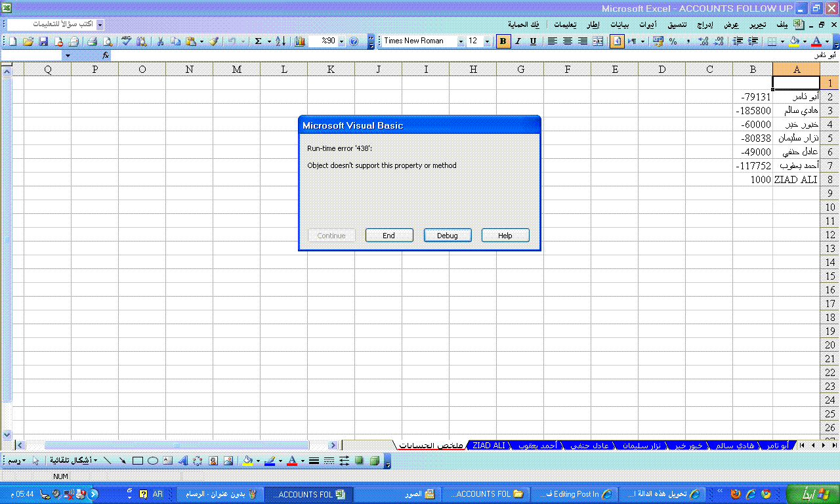Insert WordArt from drawing toolbar
Viewport: 840px width, 504px height.
point(183,461)
